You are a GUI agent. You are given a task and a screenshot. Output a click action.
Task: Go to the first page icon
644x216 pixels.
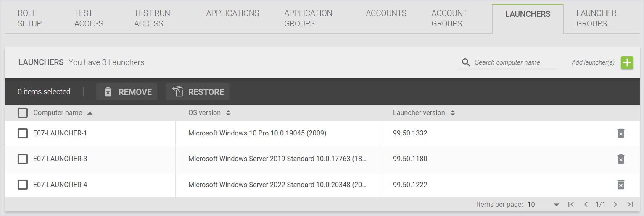click(x=570, y=204)
